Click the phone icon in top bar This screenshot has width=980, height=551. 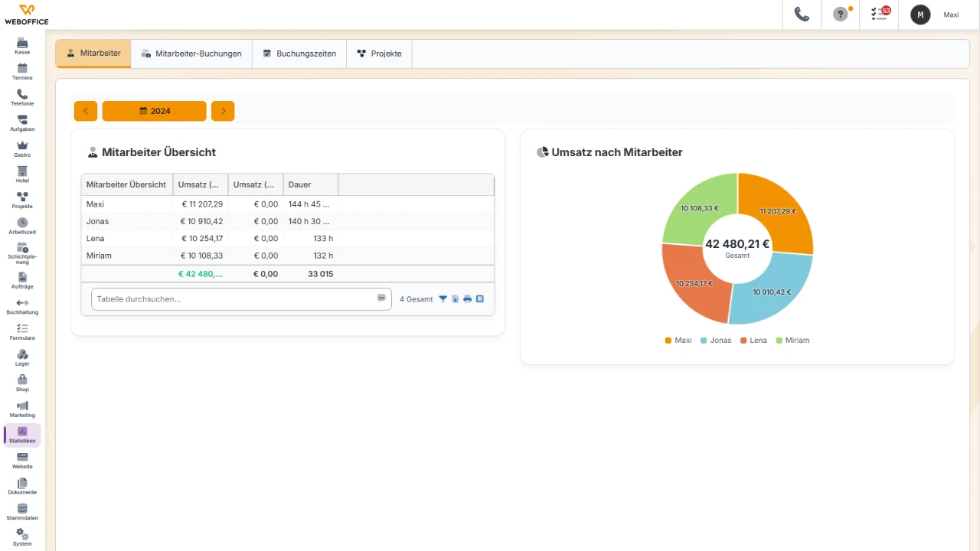(x=802, y=15)
